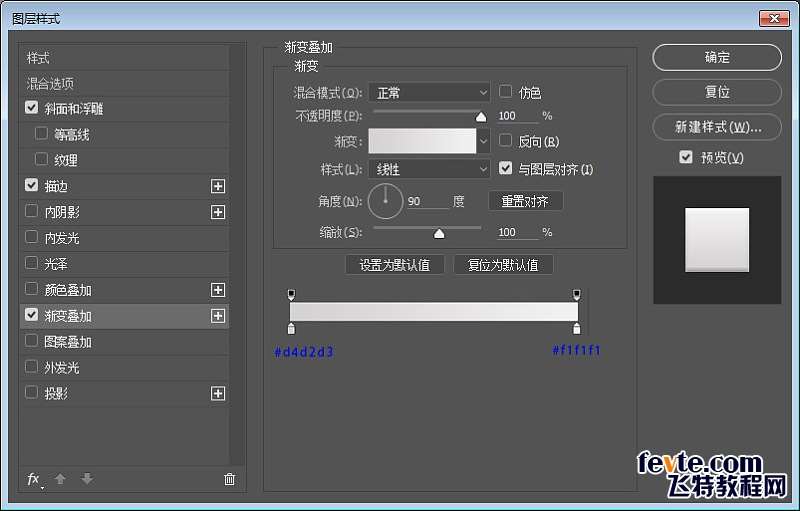Enable the 图案叠加 checkbox
The width and height of the screenshot is (800, 511).
click(x=32, y=340)
